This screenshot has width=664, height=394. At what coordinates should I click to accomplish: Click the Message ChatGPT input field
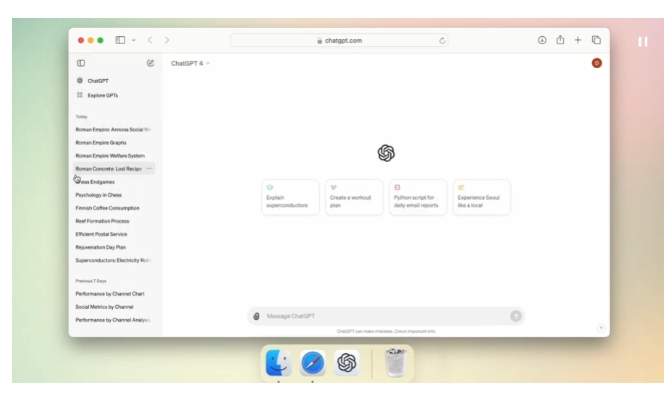[x=386, y=316]
